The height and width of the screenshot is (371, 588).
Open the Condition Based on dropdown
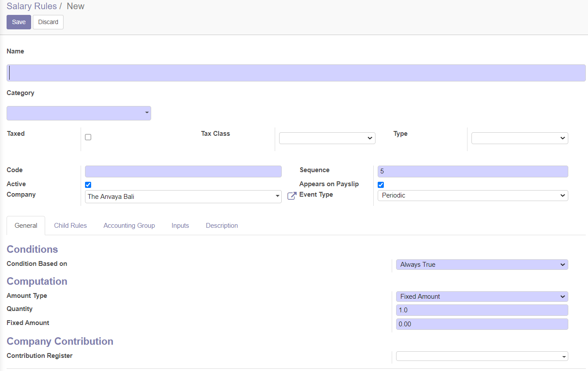[x=482, y=265]
